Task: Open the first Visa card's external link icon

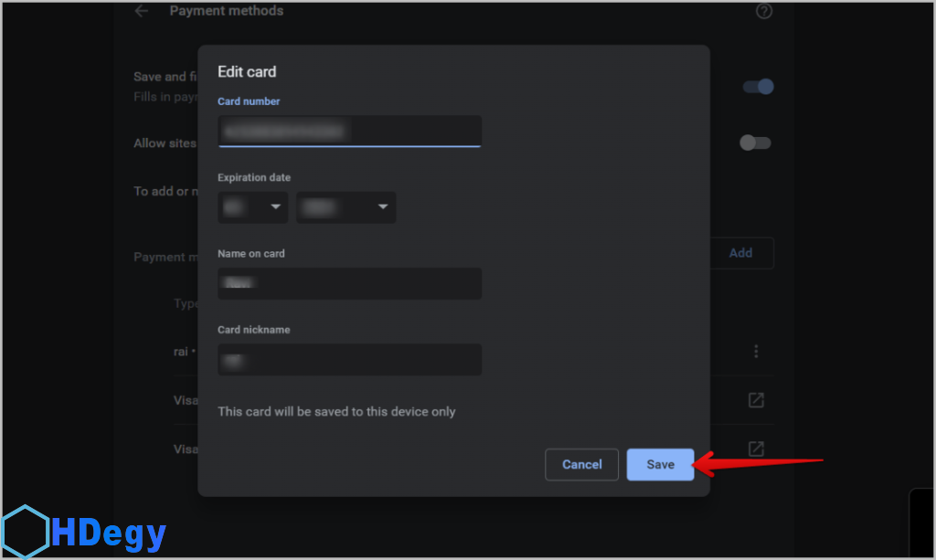Action: coord(756,400)
